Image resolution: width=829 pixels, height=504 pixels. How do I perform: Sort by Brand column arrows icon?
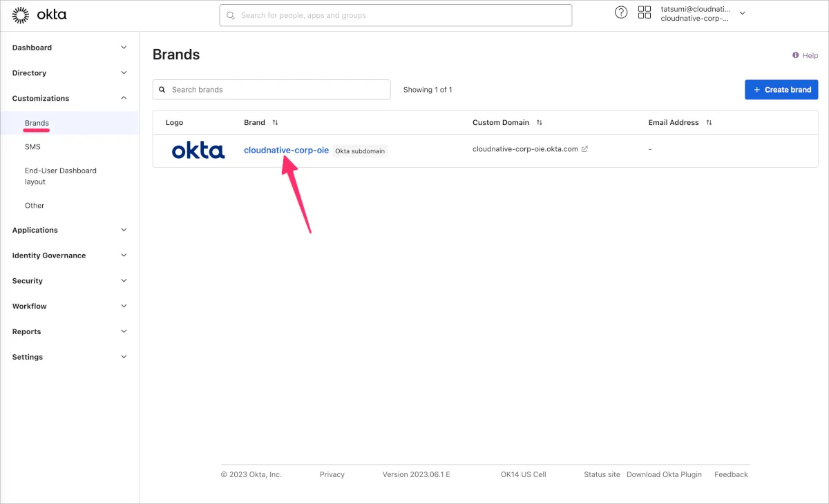275,123
